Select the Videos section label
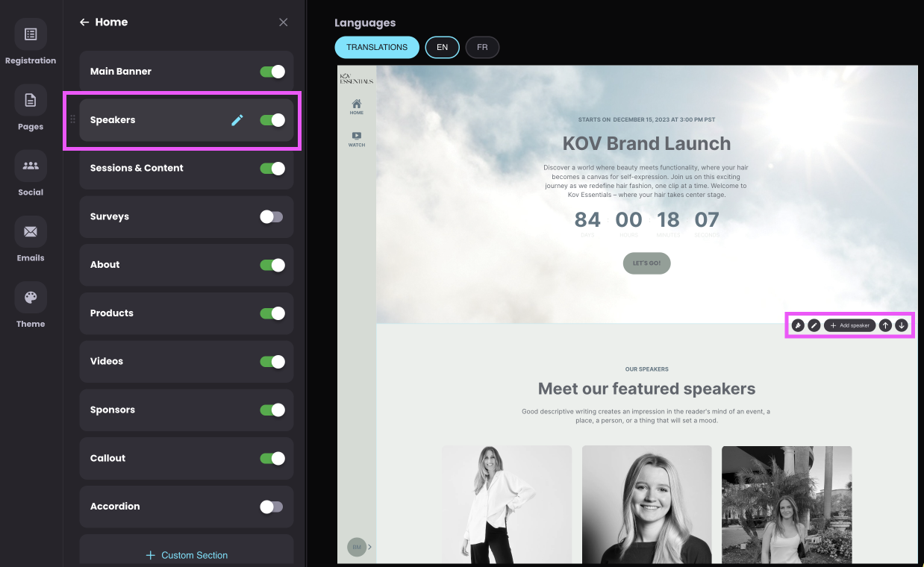Image resolution: width=924 pixels, height=567 pixels. 107,361
